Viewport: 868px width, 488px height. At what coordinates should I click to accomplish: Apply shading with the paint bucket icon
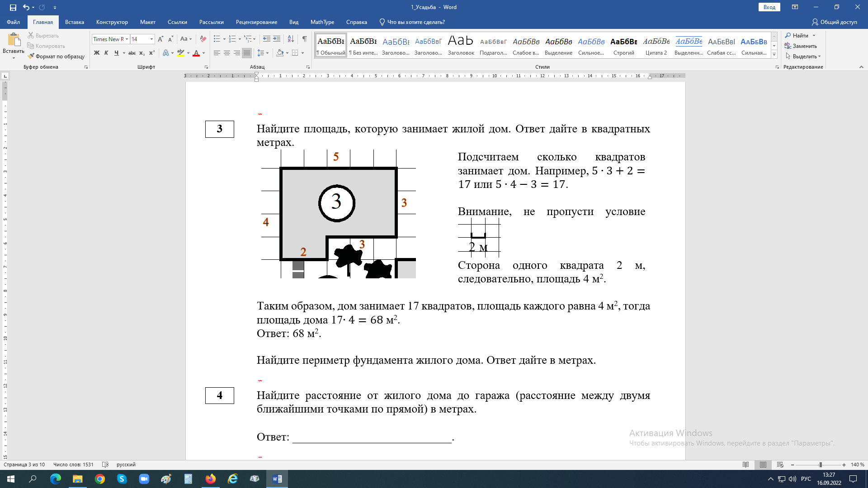[x=280, y=53]
